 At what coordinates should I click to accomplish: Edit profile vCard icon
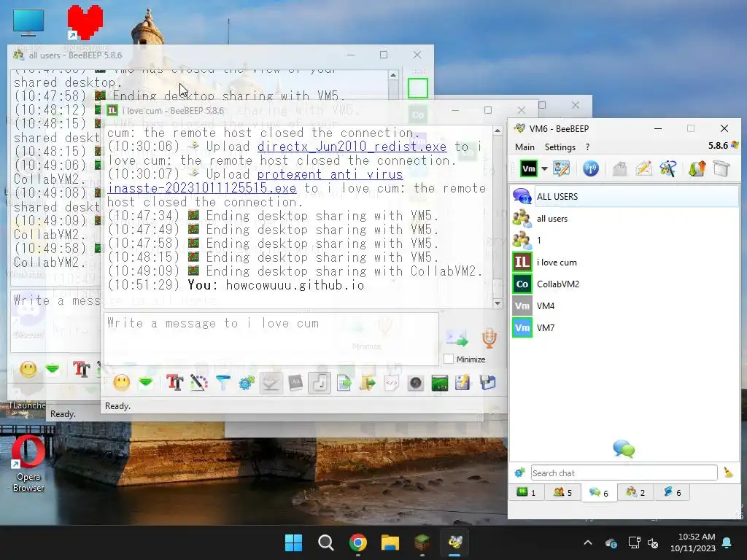pyautogui.click(x=561, y=168)
